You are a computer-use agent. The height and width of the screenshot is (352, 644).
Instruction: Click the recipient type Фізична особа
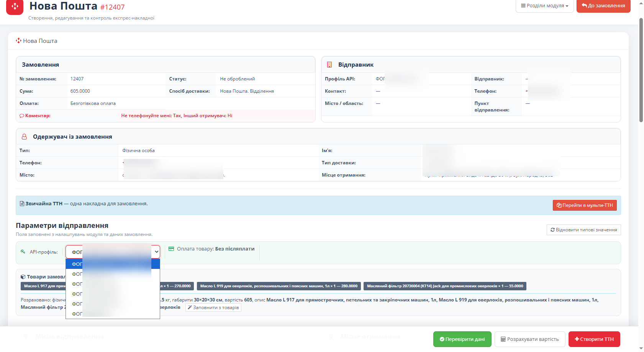coord(138,151)
